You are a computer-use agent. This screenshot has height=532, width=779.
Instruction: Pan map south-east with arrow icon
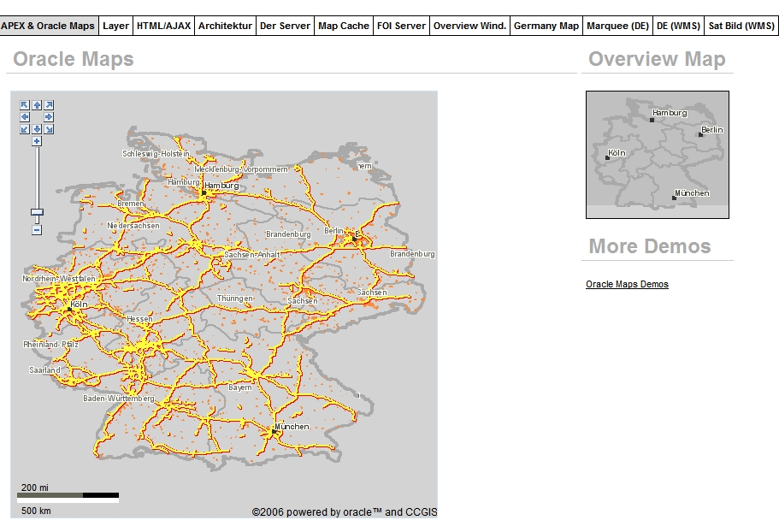pos(49,129)
